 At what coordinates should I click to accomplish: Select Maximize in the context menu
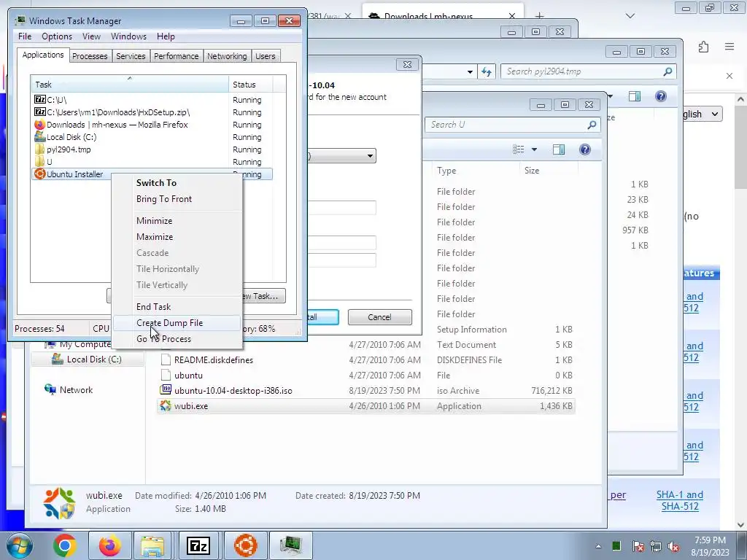[155, 237]
